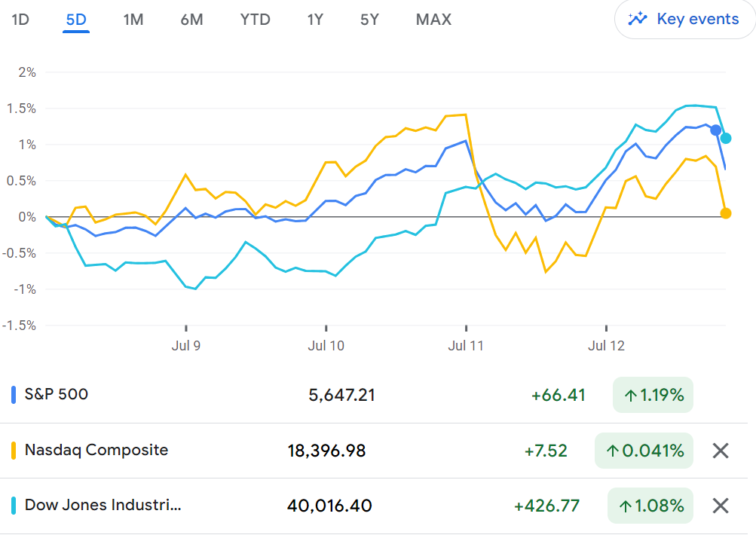
Task: Click the 0% y-axis label
Action: 27,217
